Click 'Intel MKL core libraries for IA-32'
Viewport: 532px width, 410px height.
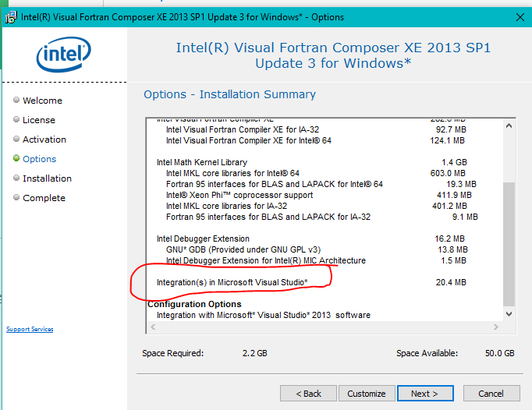click(227, 206)
